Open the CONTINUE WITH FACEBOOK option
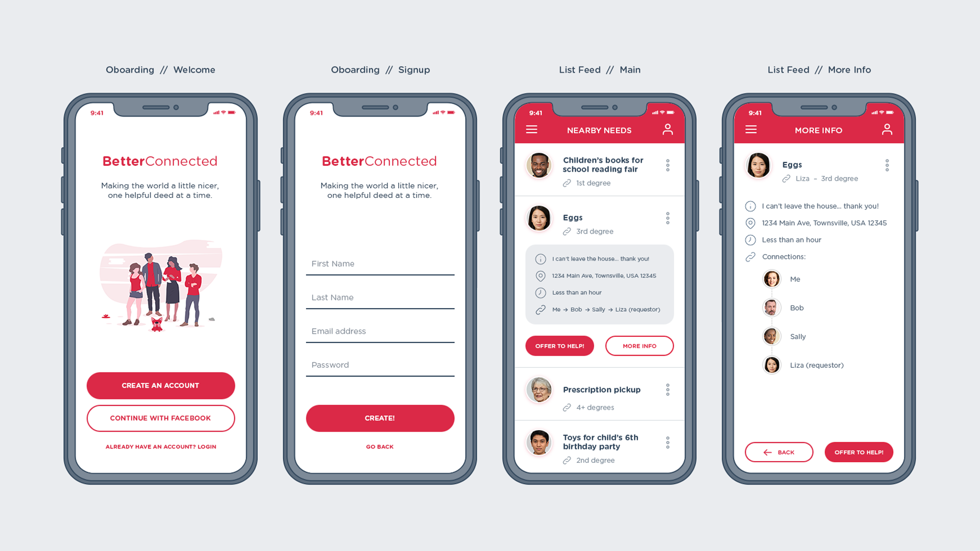This screenshot has width=980, height=551. (161, 418)
